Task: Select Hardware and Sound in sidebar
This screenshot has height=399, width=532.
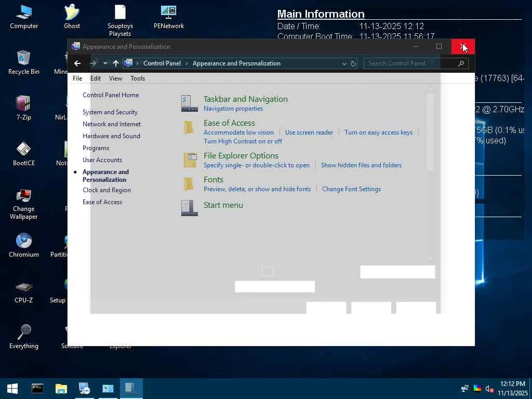Action: click(x=111, y=136)
